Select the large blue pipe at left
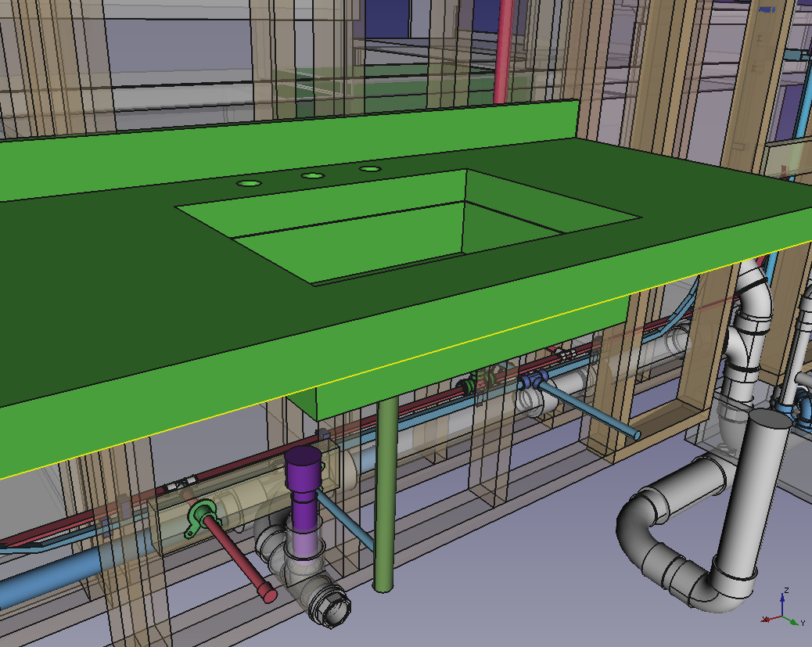 coord(47,577)
